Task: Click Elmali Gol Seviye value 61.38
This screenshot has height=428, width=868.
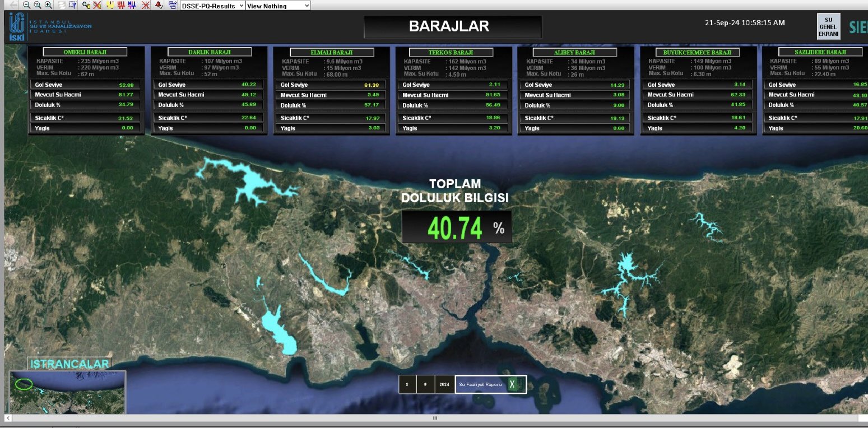Action: click(x=372, y=85)
